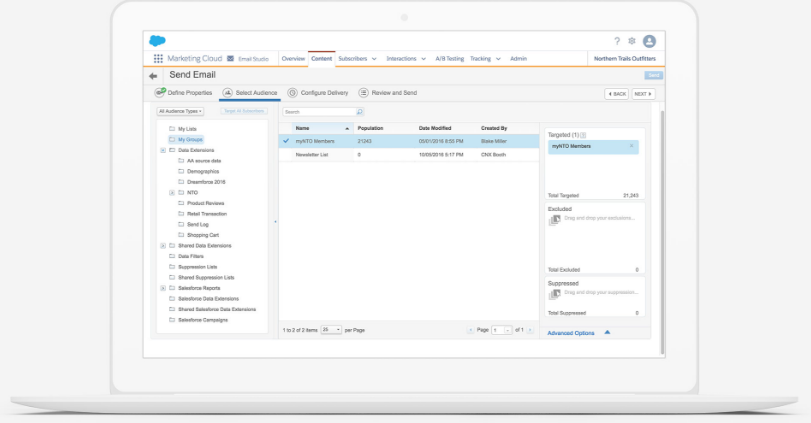Image resolution: width=811 pixels, height=423 pixels.
Task: Open the app launcher grid icon
Action: (x=157, y=59)
